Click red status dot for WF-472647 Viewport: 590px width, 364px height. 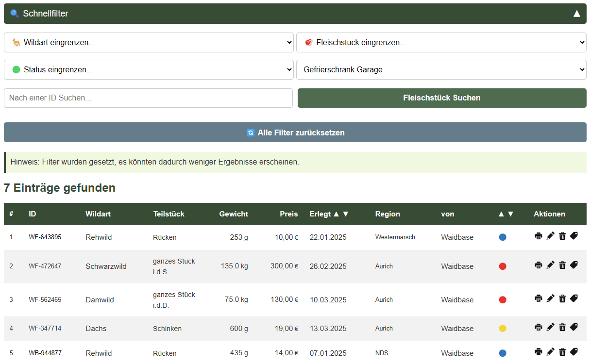[x=503, y=266]
